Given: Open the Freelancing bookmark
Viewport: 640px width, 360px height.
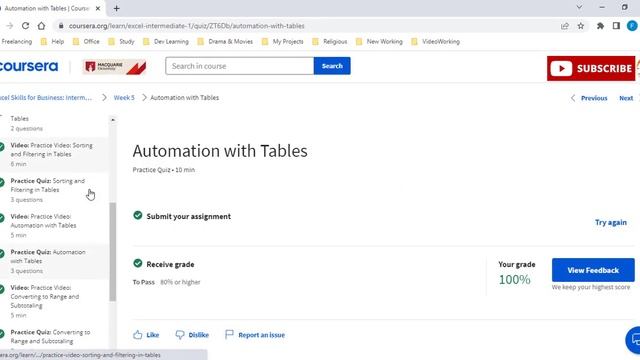Looking at the screenshot, I should click(16, 42).
